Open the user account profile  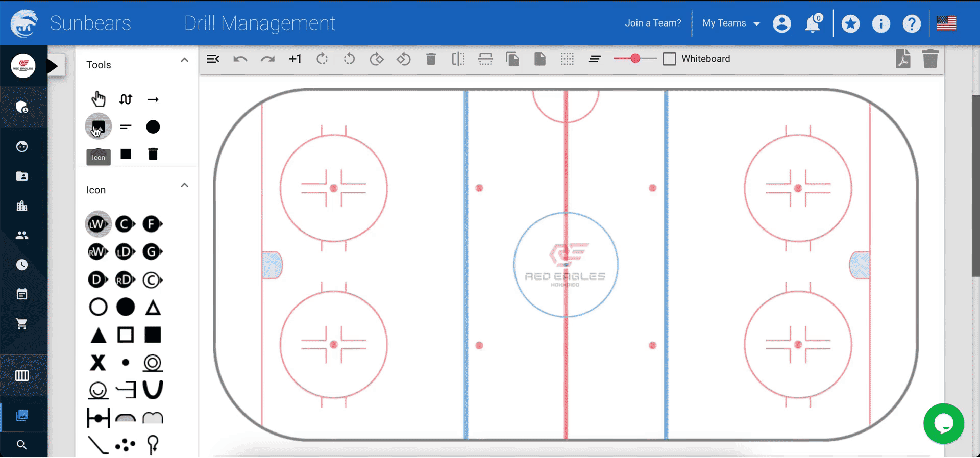point(781,23)
